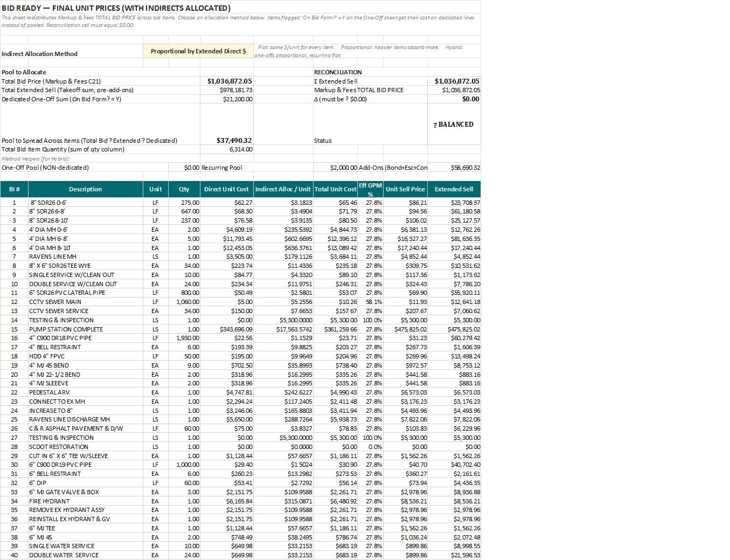Click the $61,180.58 extended sell cell
Screen dimensions: 730x560
pos(454,211)
